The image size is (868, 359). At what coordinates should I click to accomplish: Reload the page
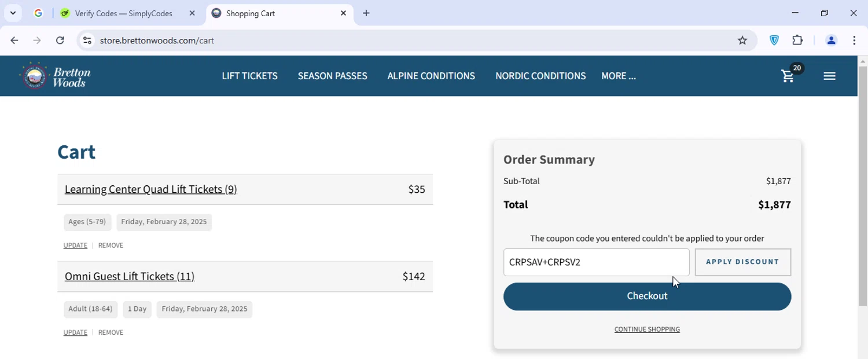60,41
